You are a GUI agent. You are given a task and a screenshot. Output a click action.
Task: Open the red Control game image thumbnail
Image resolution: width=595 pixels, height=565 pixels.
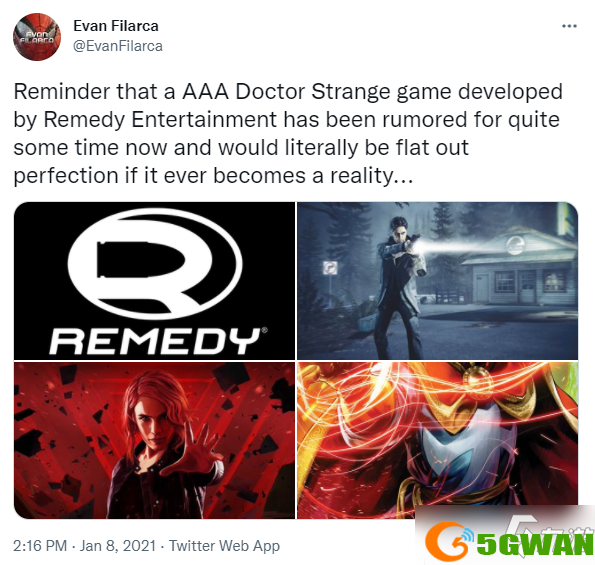click(x=154, y=440)
